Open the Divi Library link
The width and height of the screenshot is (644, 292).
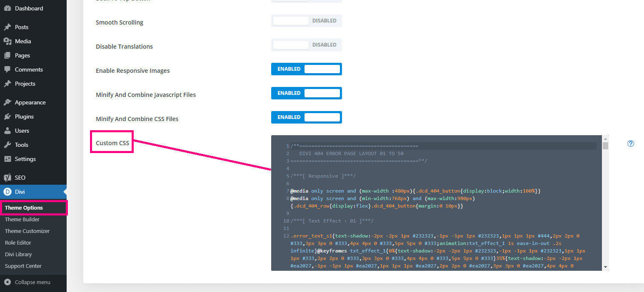point(18,254)
